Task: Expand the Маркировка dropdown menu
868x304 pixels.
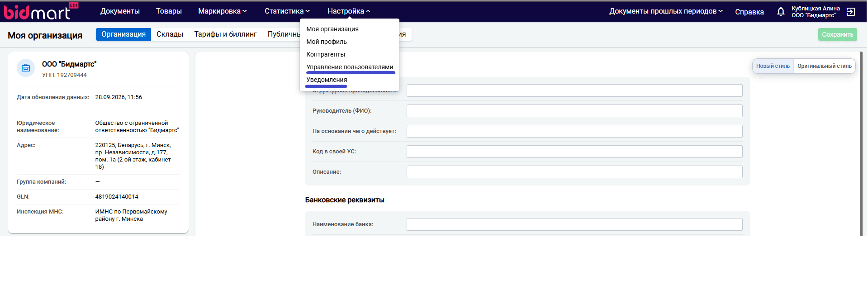Action: [x=223, y=11]
